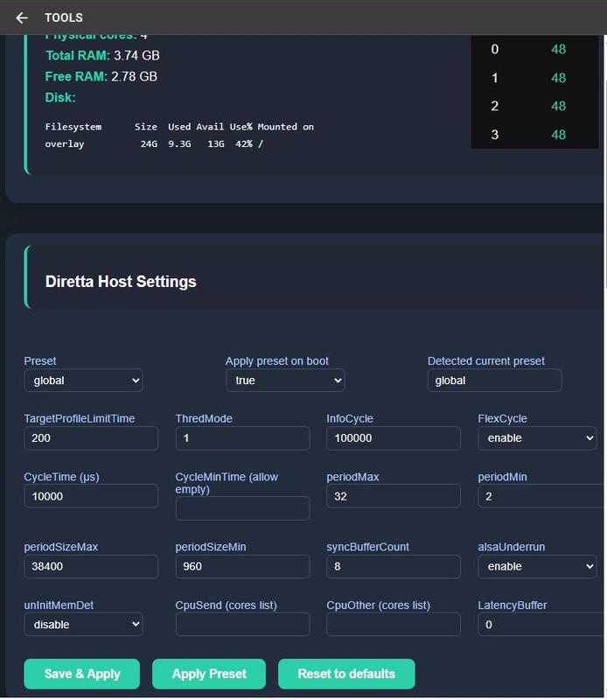Focus the CycleTime (µs) field
This screenshot has width=607, height=700.
tap(91, 496)
